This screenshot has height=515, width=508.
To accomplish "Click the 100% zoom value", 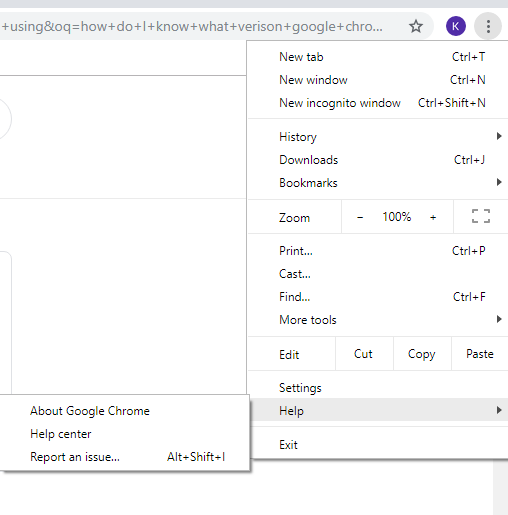I will [397, 217].
